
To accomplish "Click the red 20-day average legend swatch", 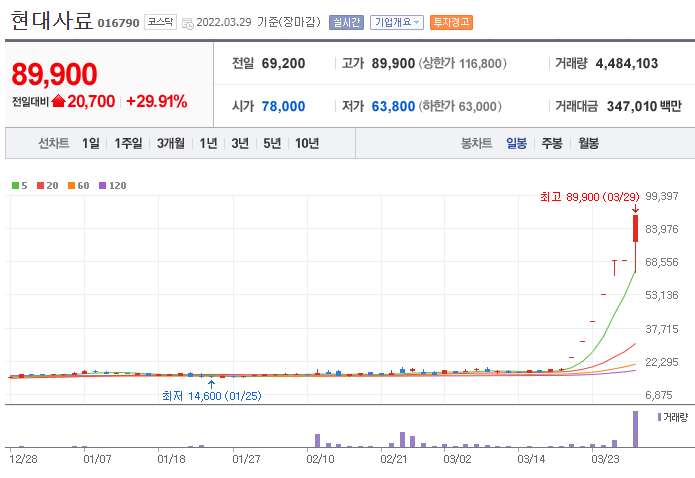I will coord(40,185).
